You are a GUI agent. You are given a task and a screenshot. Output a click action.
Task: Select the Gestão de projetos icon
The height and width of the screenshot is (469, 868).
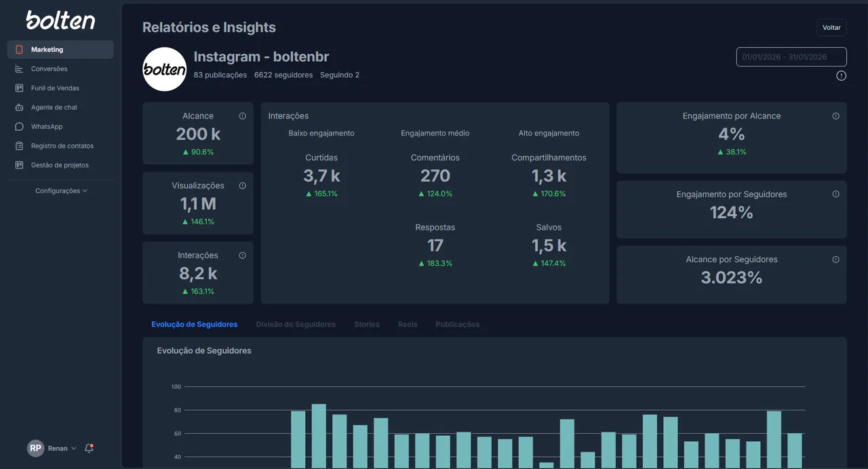click(x=19, y=165)
